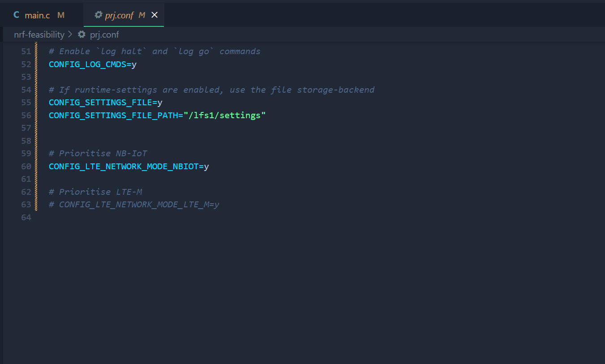This screenshot has width=605, height=364.
Task: Click the C language icon on main.c tab
Action: (x=17, y=15)
